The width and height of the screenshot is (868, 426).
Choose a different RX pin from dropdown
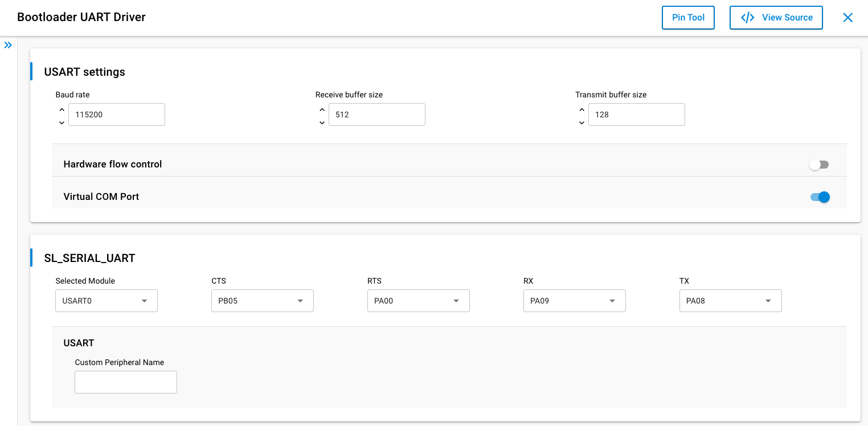[x=574, y=301]
